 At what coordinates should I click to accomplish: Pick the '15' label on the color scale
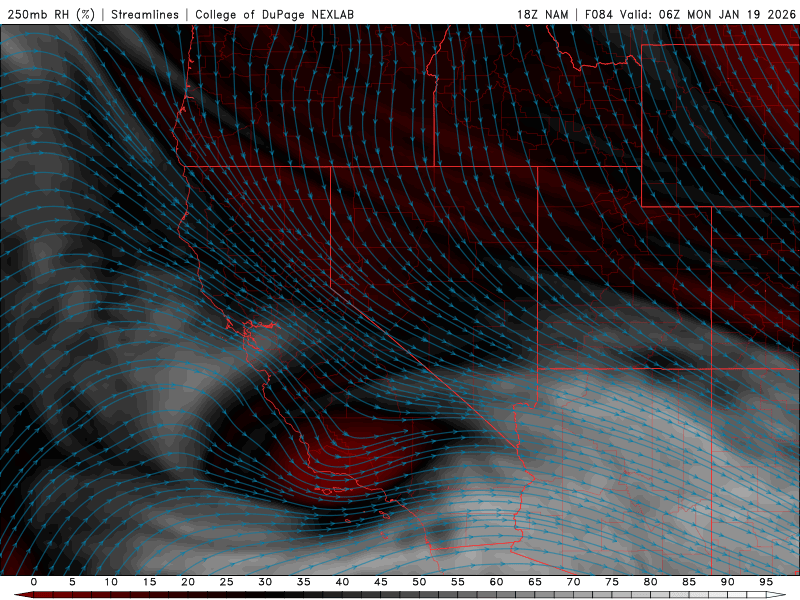(149, 582)
